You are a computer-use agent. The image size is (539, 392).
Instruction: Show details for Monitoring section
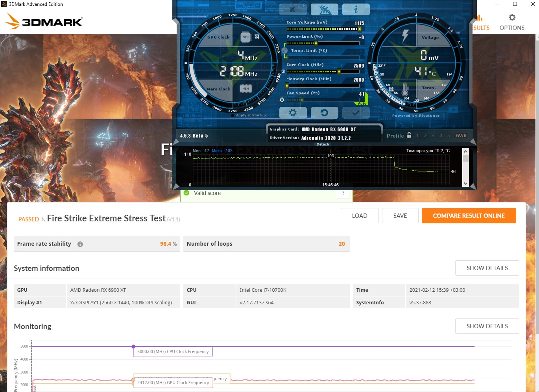coord(487,326)
